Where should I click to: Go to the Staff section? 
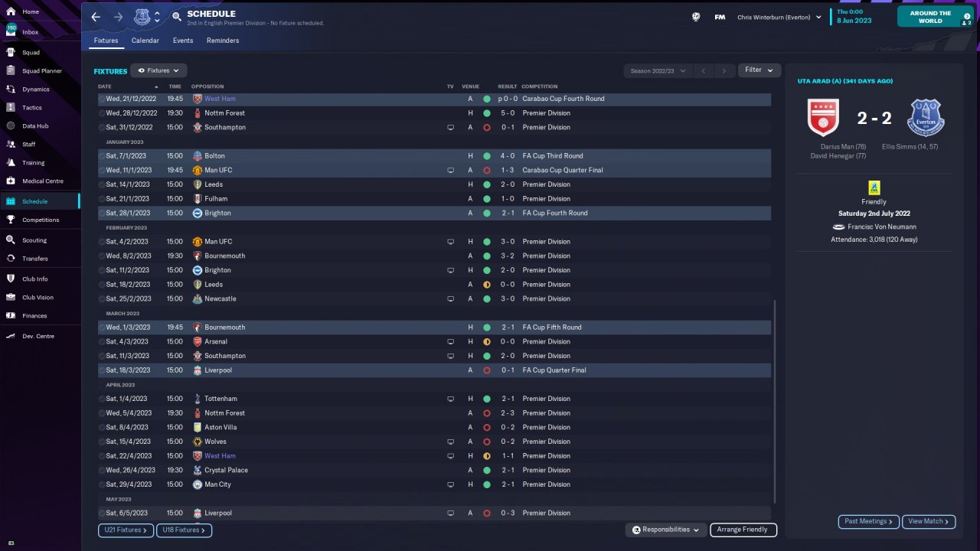(29, 145)
